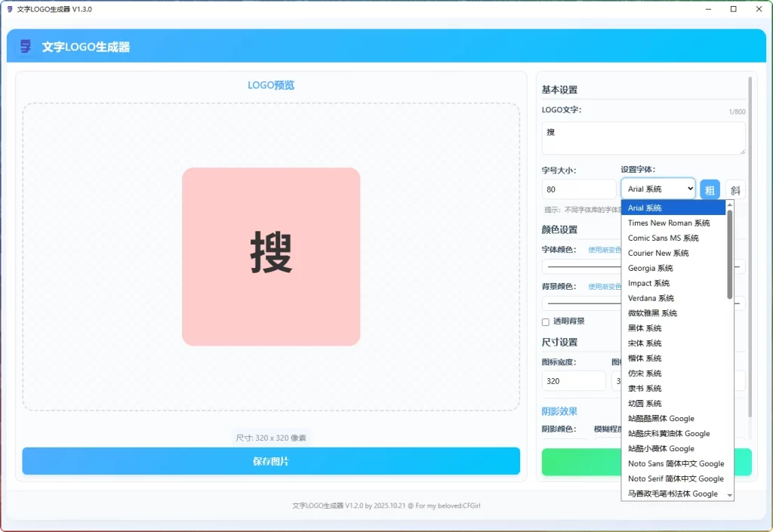Choose Comic Sans MS 系统 font
Image resolution: width=773 pixels, height=532 pixels.
coord(665,238)
